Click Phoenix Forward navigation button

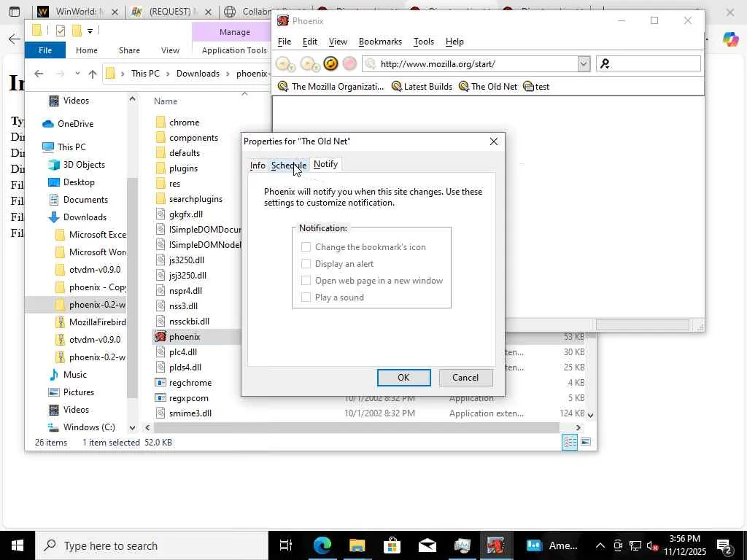[309, 63]
